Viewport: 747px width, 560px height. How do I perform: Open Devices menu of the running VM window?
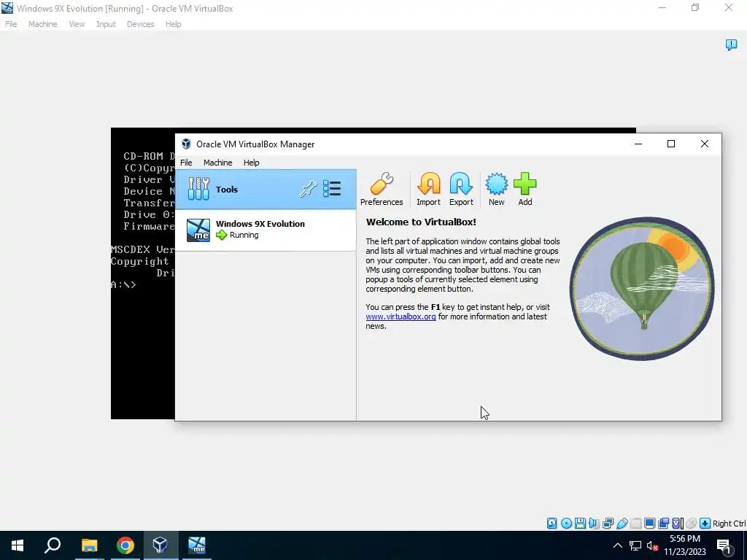[140, 24]
